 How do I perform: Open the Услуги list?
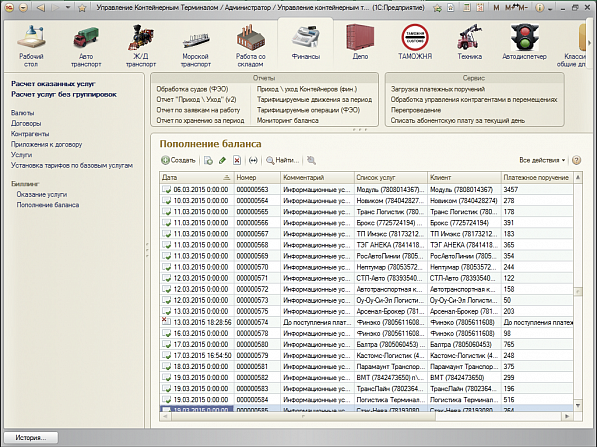[21, 155]
